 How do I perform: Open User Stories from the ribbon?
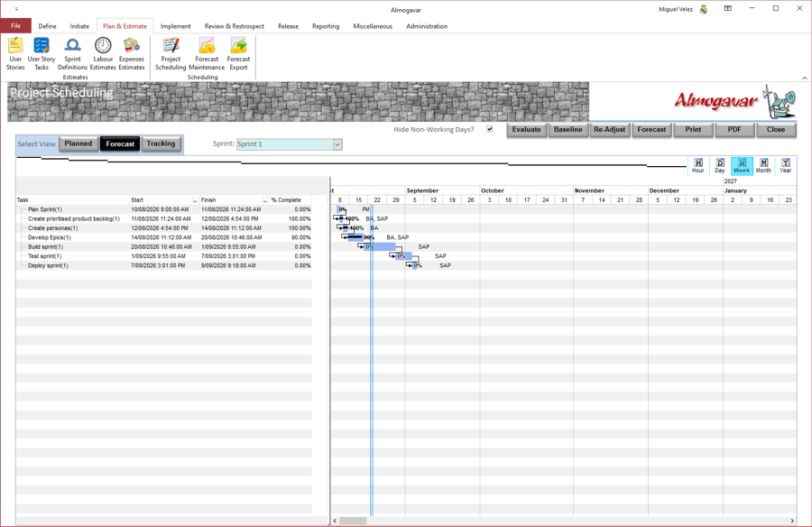15,53
